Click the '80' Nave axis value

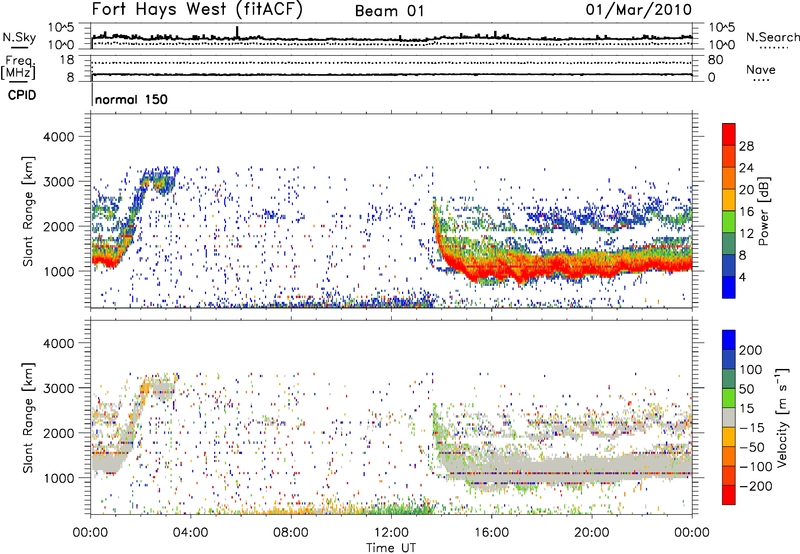[715, 60]
